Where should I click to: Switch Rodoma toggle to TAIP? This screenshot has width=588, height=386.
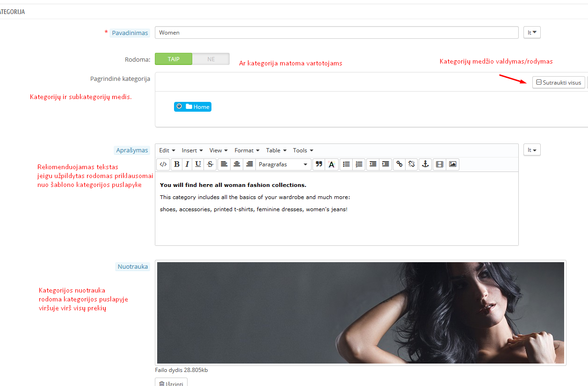click(x=174, y=59)
